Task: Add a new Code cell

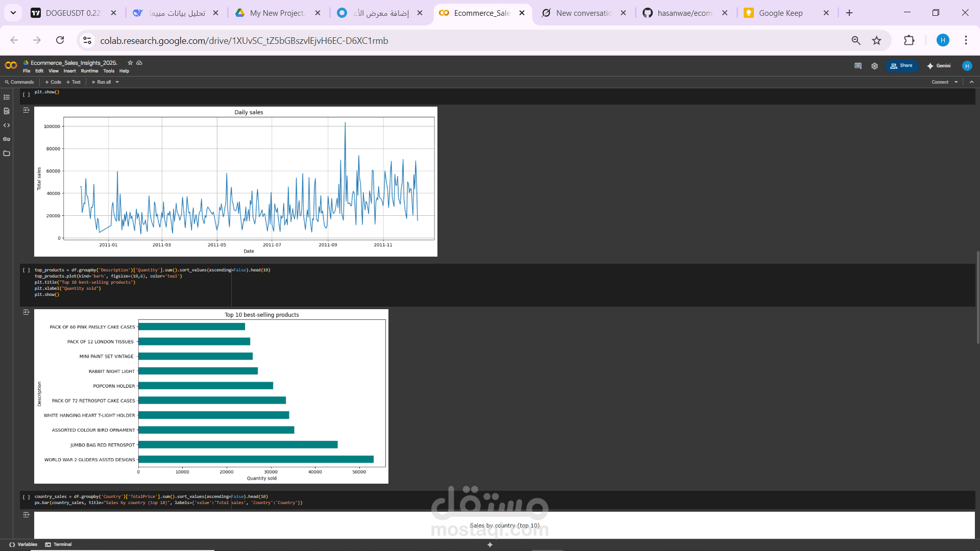Action: coord(53,82)
